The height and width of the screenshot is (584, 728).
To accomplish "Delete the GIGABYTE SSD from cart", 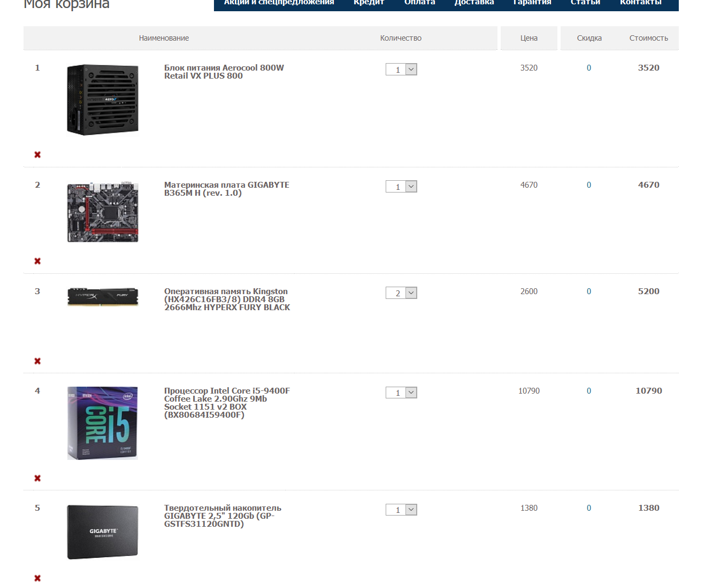I will (x=37, y=578).
